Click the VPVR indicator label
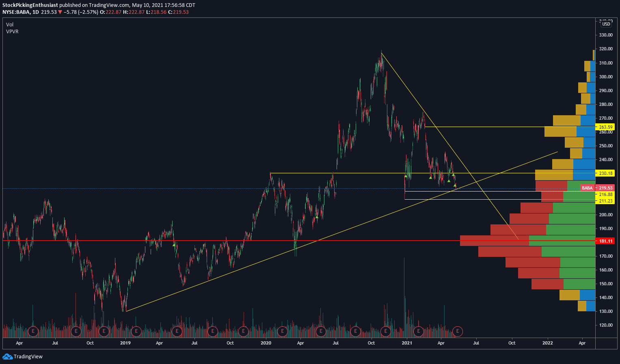Image resolution: width=620 pixels, height=364 pixels. coord(12,32)
